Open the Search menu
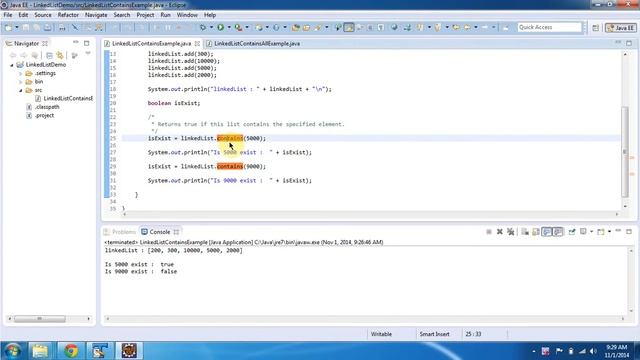Image resolution: width=640 pixels, height=360 pixels. (x=122, y=15)
